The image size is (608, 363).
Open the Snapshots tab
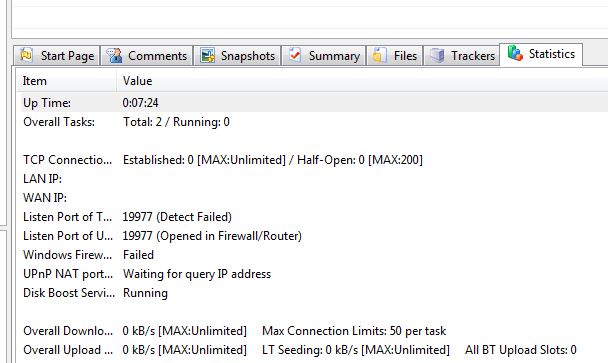tap(237, 55)
